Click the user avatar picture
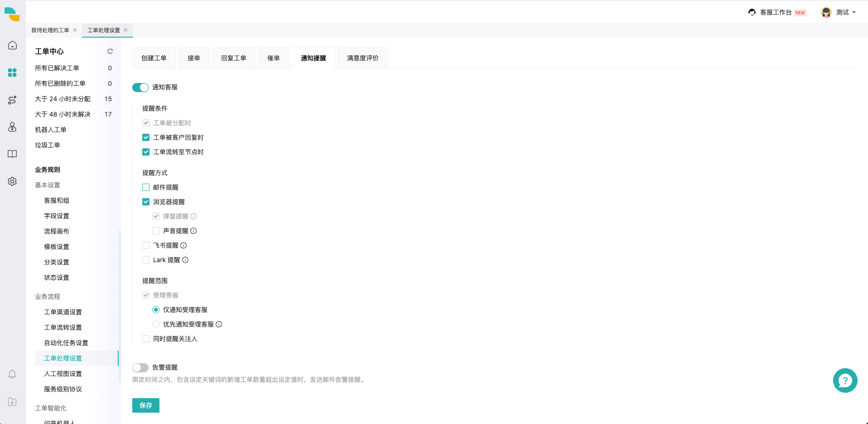 (826, 12)
